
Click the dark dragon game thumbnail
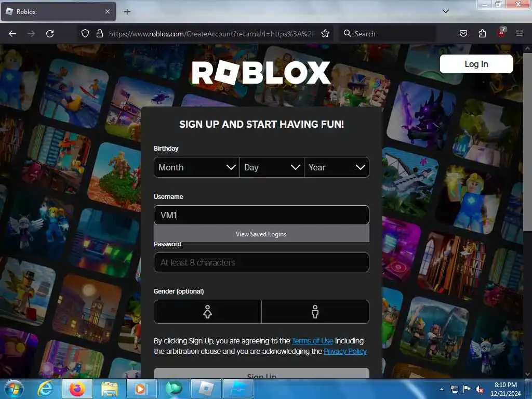[421, 115]
